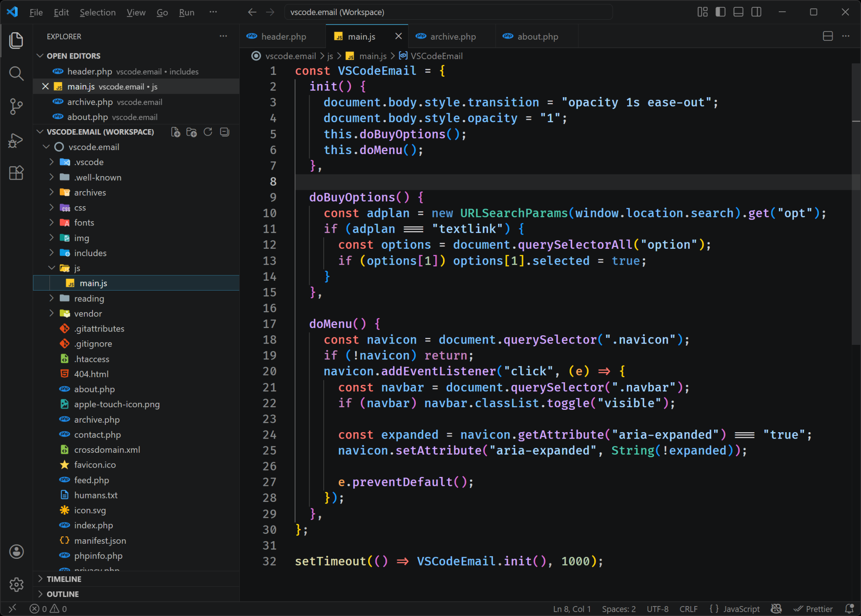This screenshot has width=861, height=616.
Task: Refresh the Explorer file tree
Action: pos(208,132)
